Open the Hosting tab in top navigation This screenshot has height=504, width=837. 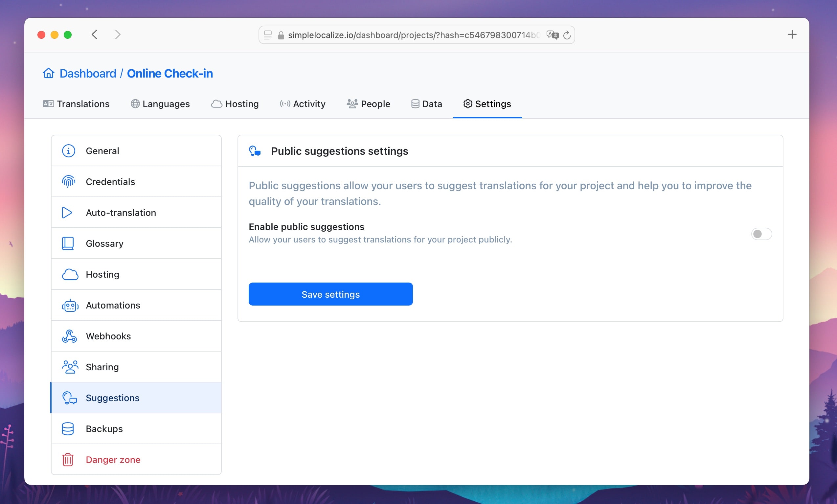coord(235,104)
